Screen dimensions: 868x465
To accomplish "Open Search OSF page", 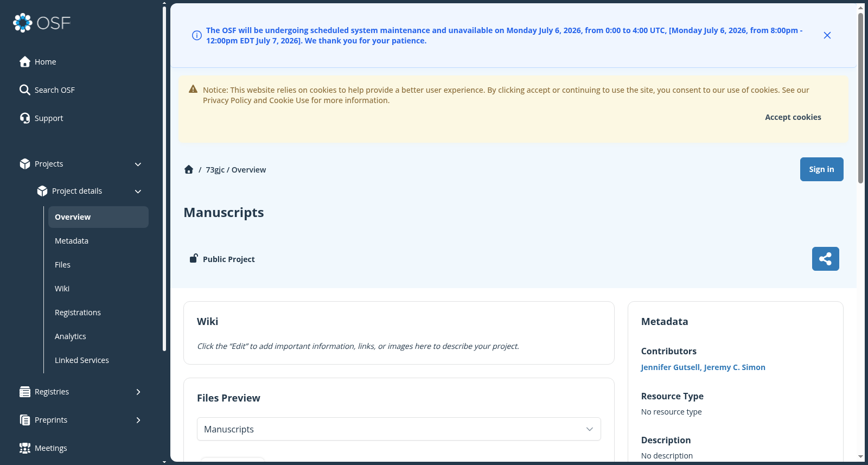I will 54,90.
